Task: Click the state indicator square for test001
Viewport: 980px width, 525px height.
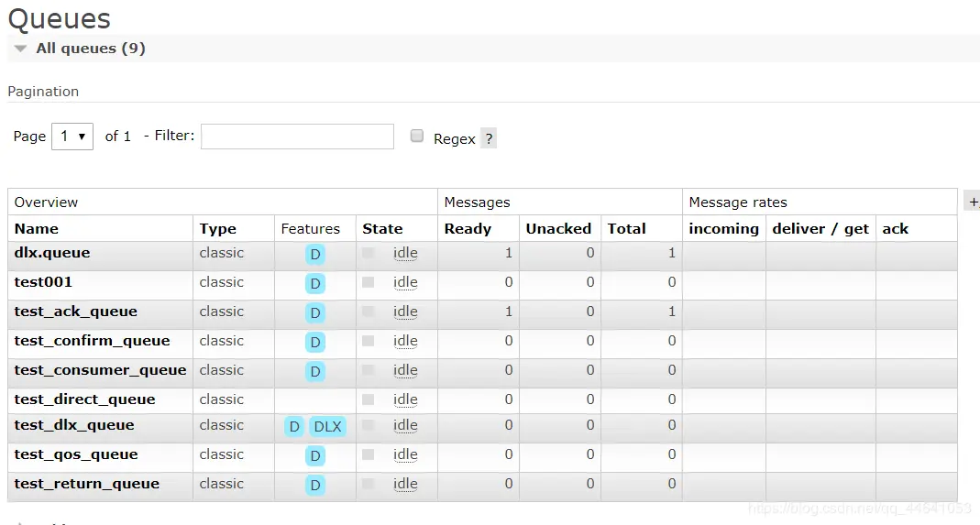Action: click(x=369, y=282)
